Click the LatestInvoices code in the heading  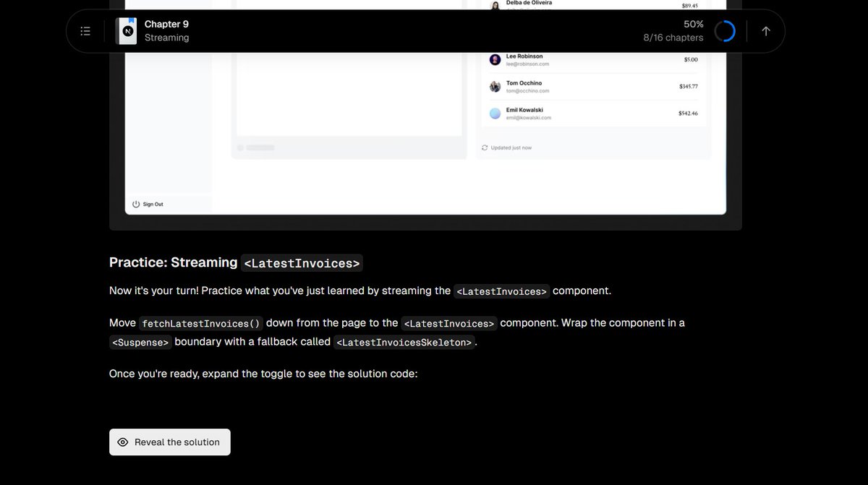[x=302, y=263]
